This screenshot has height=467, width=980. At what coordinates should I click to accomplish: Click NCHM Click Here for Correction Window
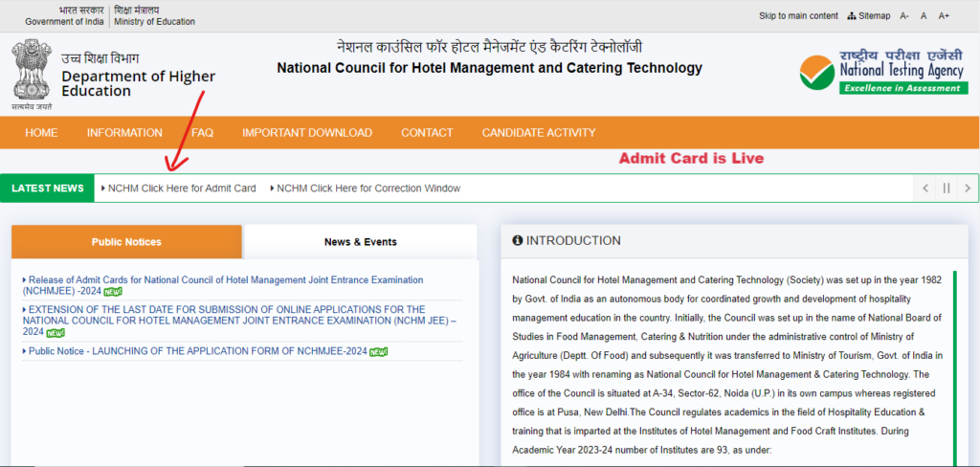(x=368, y=189)
